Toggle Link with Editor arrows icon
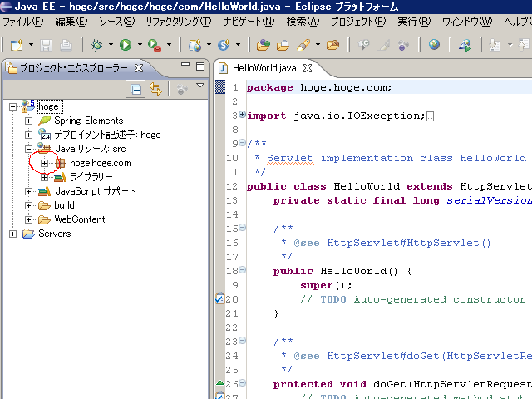 [x=155, y=88]
